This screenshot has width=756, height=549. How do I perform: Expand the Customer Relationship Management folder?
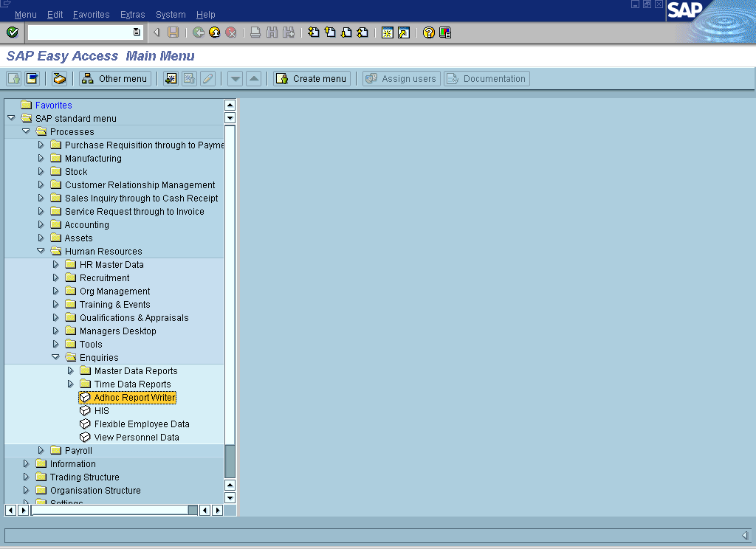click(41, 184)
